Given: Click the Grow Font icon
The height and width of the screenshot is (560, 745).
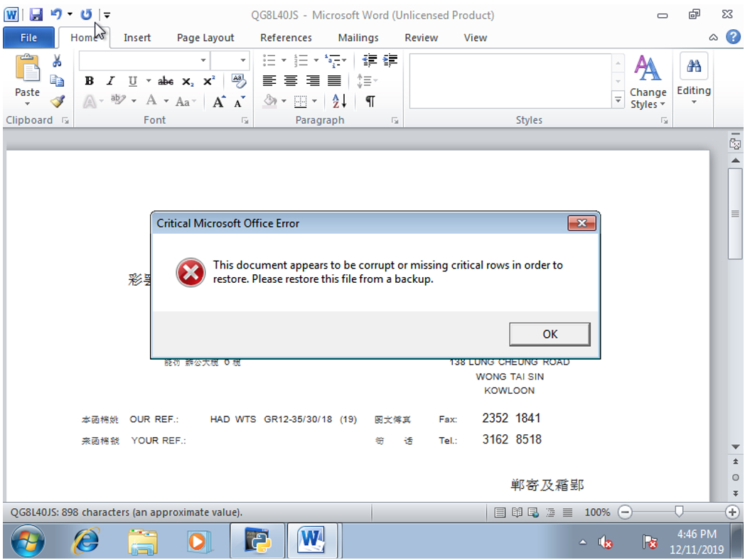Looking at the screenshot, I should pos(219,102).
